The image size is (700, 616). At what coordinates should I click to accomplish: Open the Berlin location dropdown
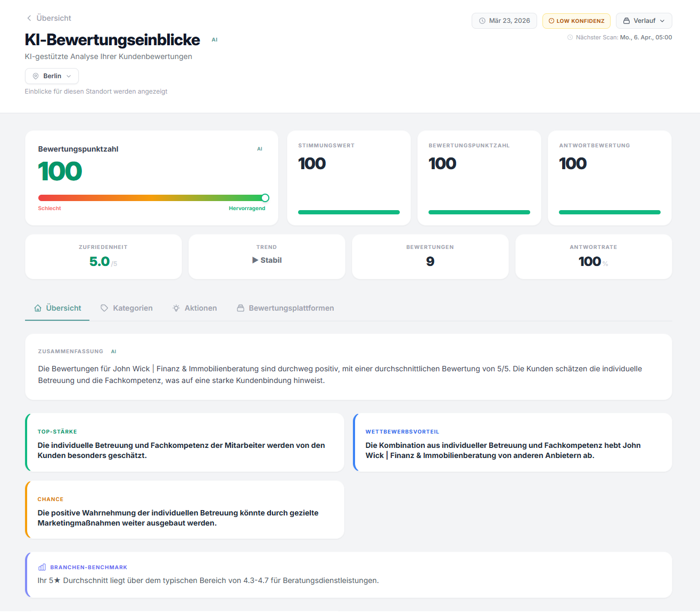(52, 76)
